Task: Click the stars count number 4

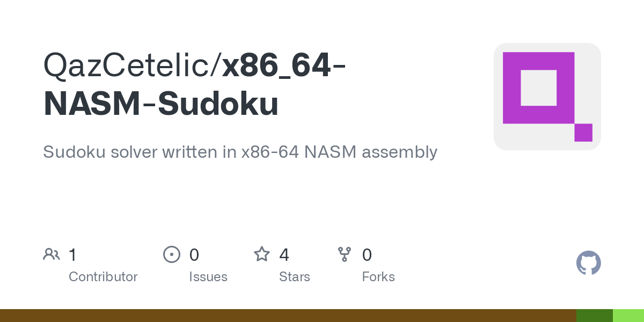Action: (x=284, y=255)
